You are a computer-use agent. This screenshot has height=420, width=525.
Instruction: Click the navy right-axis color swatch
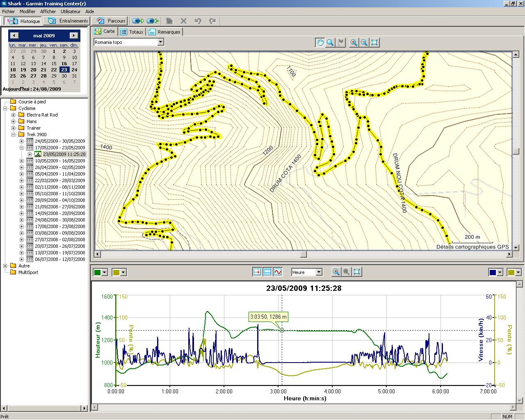point(493,272)
